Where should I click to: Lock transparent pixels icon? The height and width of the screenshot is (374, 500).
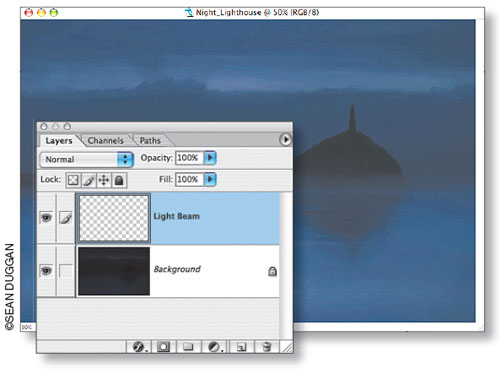click(73, 180)
